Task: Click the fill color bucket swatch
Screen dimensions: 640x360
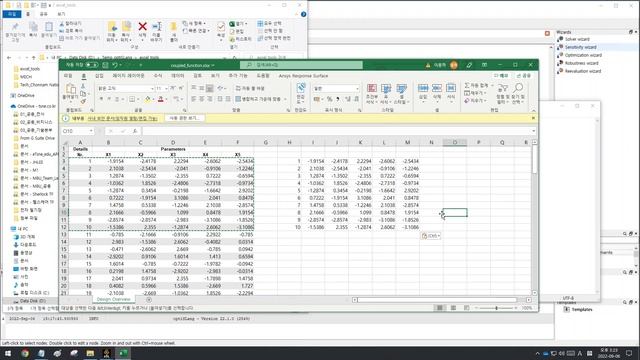Action: [x=147, y=99]
